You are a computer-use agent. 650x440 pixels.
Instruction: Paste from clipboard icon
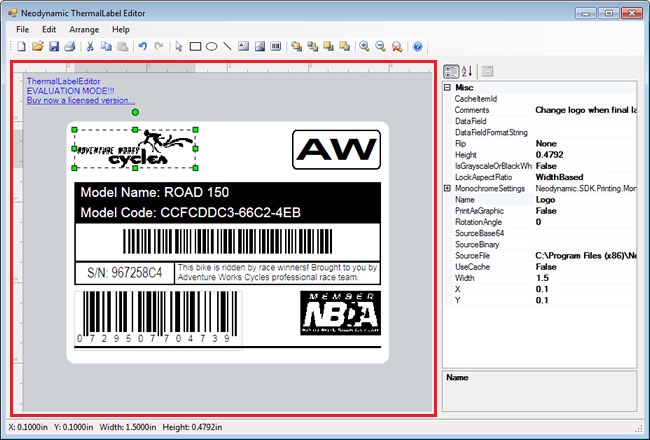123,46
